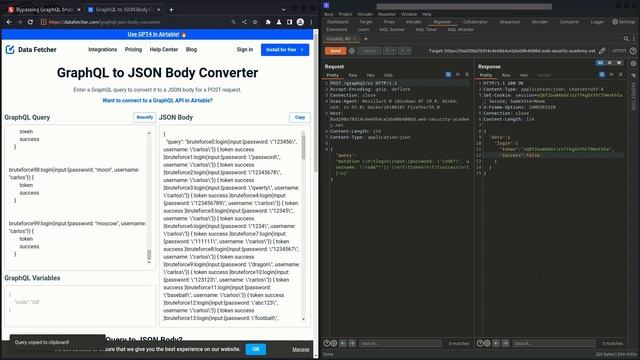Screen dimensions: 640x360
Task: Open a new browser tab
Action: click(x=171, y=9)
